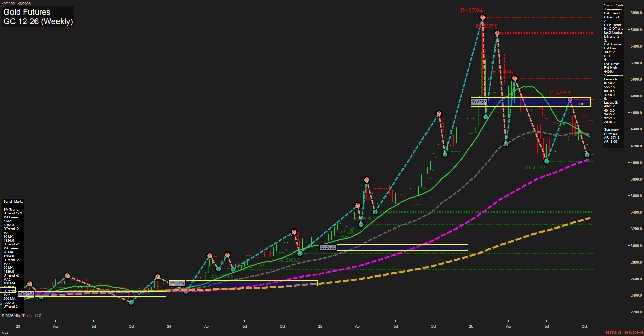Click the 4200.0 price axis label
Image resolution: width=644 pixels, height=336 pixels.
636,146
